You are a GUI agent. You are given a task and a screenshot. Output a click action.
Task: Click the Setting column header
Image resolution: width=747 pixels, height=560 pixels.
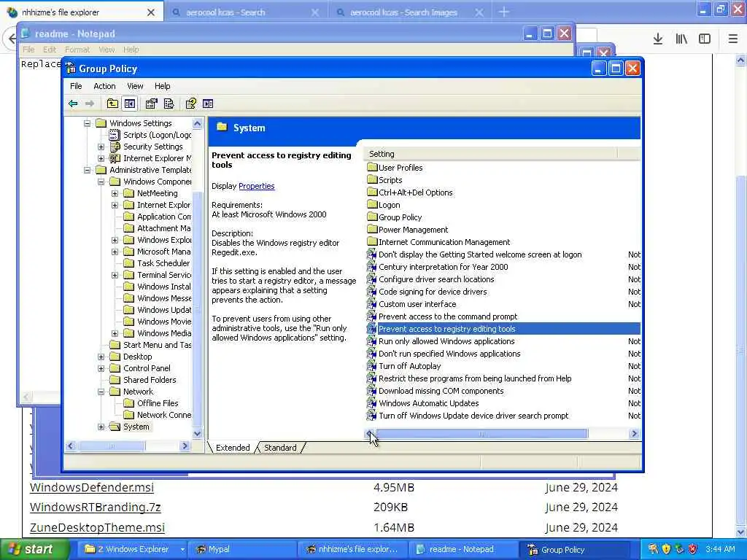click(x=491, y=154)
